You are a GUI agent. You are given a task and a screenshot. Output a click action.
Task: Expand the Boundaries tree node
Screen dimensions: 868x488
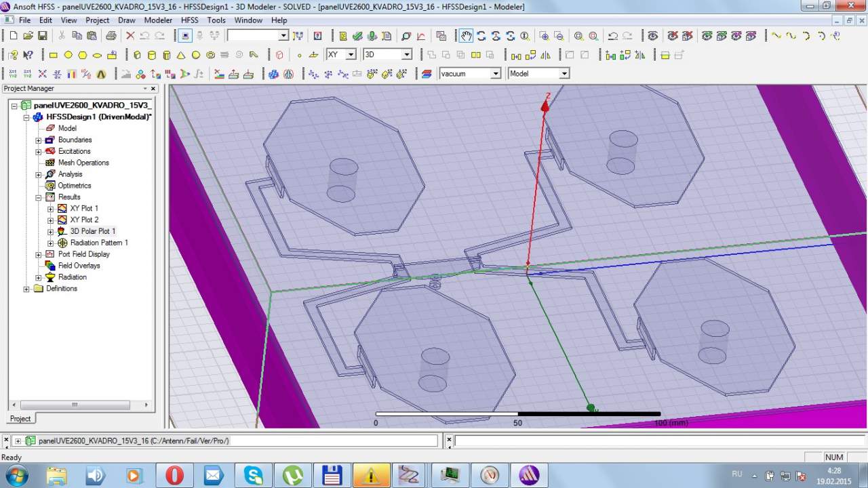pyautogui.click(x=39, y=140)
